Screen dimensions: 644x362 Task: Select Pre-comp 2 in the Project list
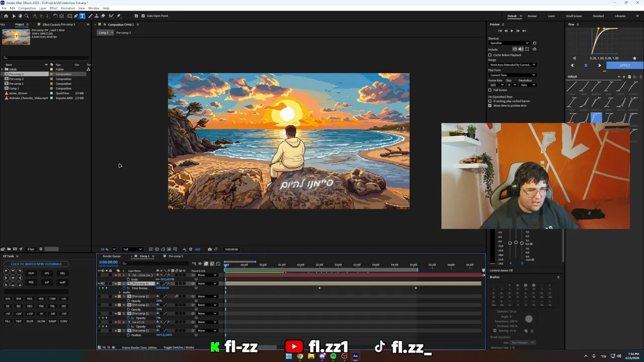pos(16,79)
